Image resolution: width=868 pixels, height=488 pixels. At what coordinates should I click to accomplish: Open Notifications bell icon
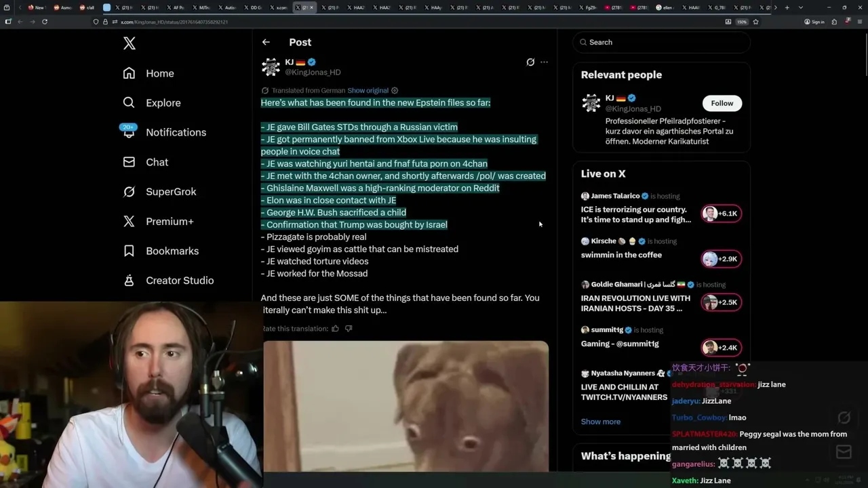(x=129, y=131)
